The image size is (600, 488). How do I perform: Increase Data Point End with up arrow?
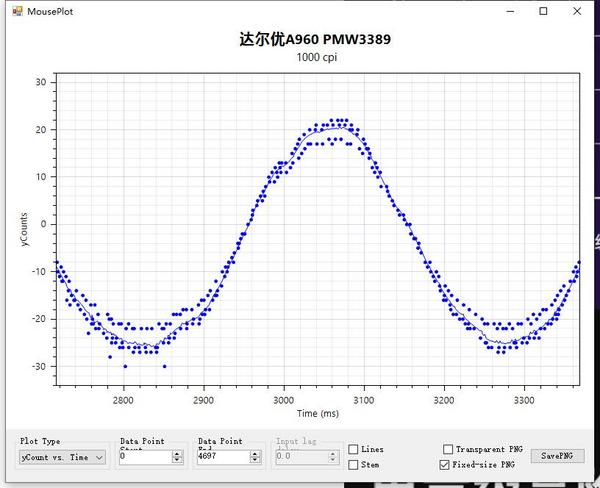(255, 454)
